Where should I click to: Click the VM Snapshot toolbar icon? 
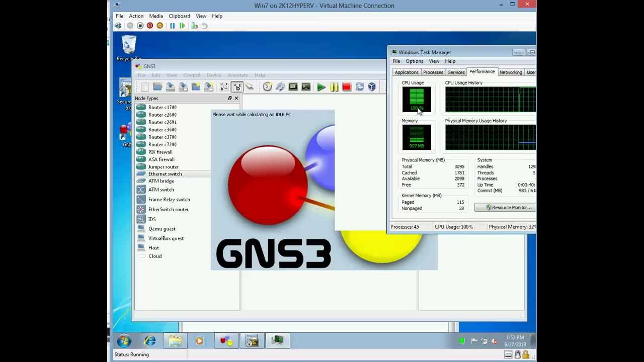[194, 26]
